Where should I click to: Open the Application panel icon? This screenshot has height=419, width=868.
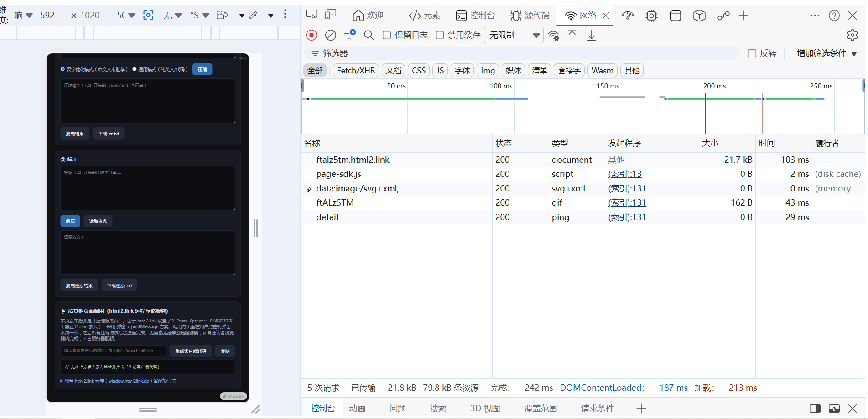pyautogui.click(x=676, y=16)
